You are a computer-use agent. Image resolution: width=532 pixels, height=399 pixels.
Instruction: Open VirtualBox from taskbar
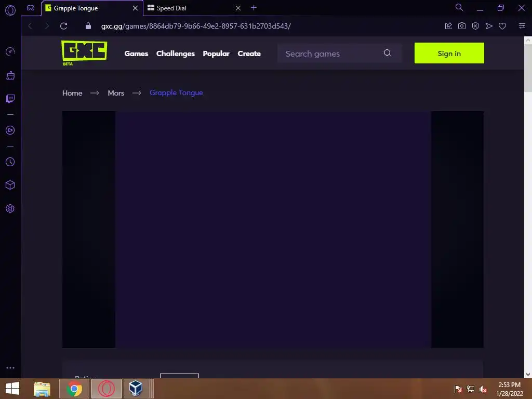coord(136,389)
